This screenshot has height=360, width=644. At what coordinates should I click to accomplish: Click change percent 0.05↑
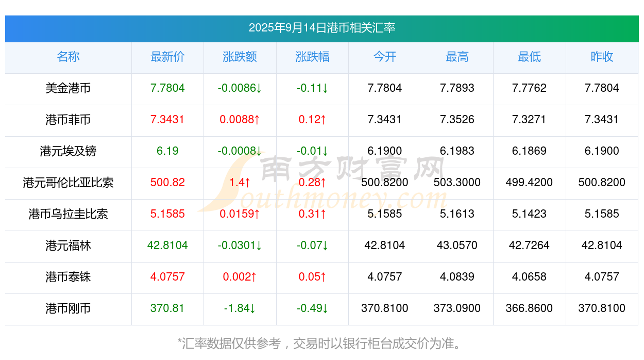coord(312,277)
